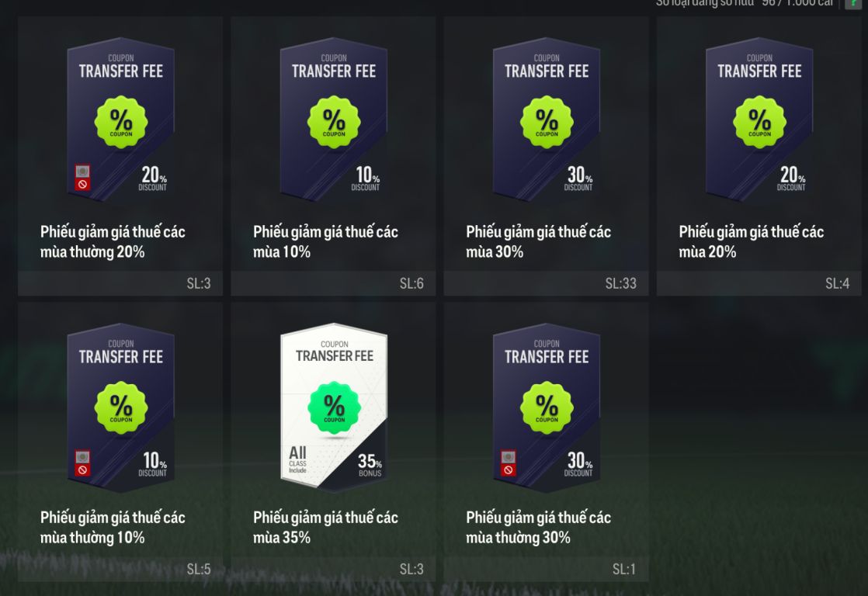Choose the 30% season coupon with SL:33
Screen dimensions: 868x596
pyautogui.click(x=546, y=155)
